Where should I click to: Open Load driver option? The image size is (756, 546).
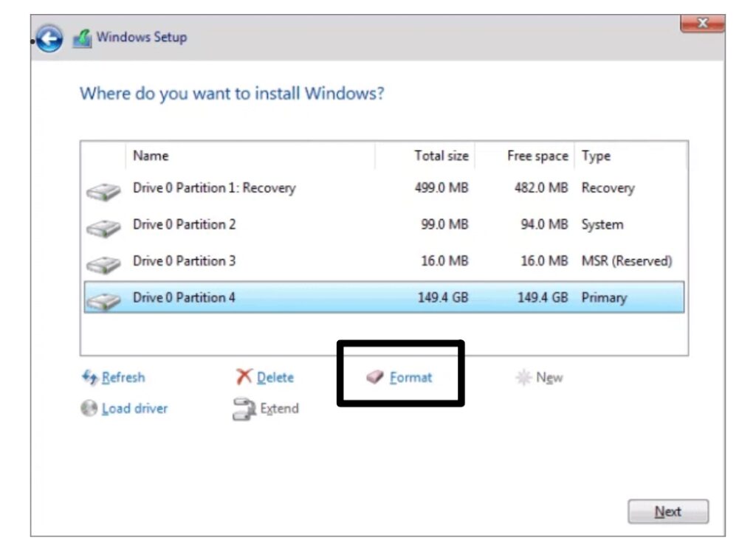134,409
